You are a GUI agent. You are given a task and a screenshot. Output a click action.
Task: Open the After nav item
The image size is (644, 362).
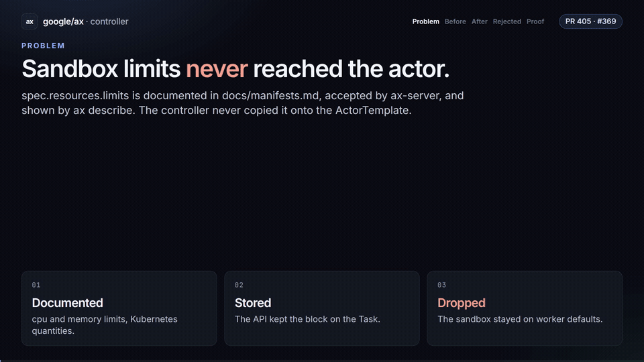click(x=479, y=21)
